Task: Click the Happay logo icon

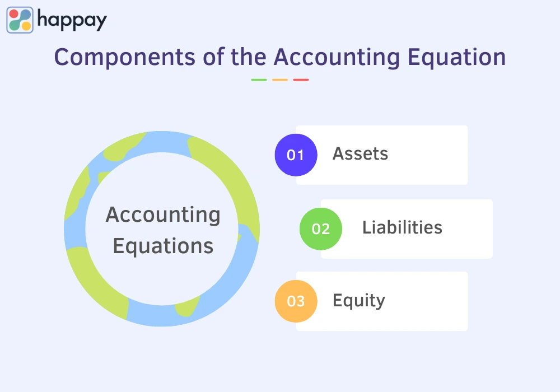Action: pos(20,20)
